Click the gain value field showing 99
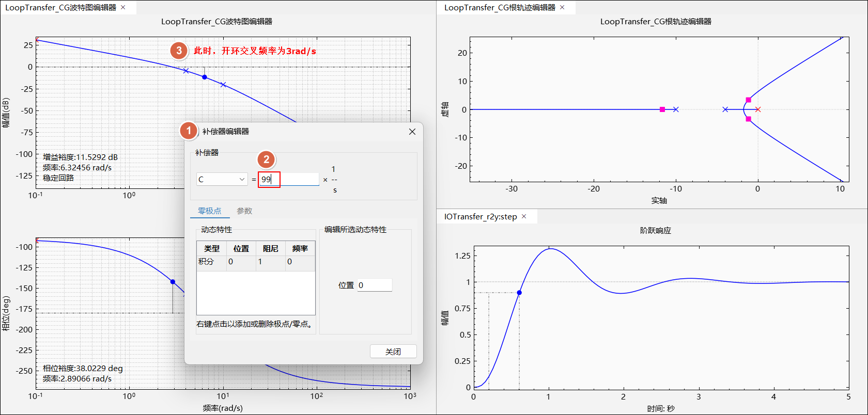Image resolution: width=868 pixels, height=415 pixels. [289, 179]
